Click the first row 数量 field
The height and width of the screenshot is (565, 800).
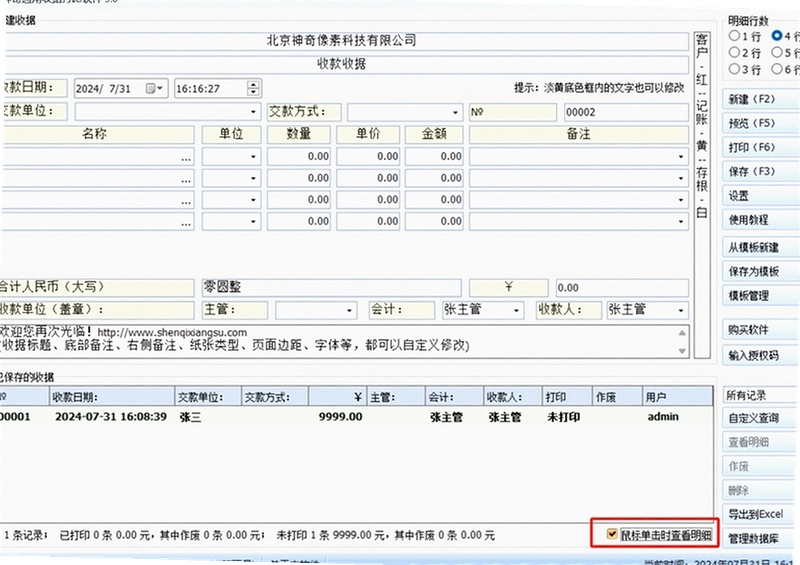pos(298,157)
